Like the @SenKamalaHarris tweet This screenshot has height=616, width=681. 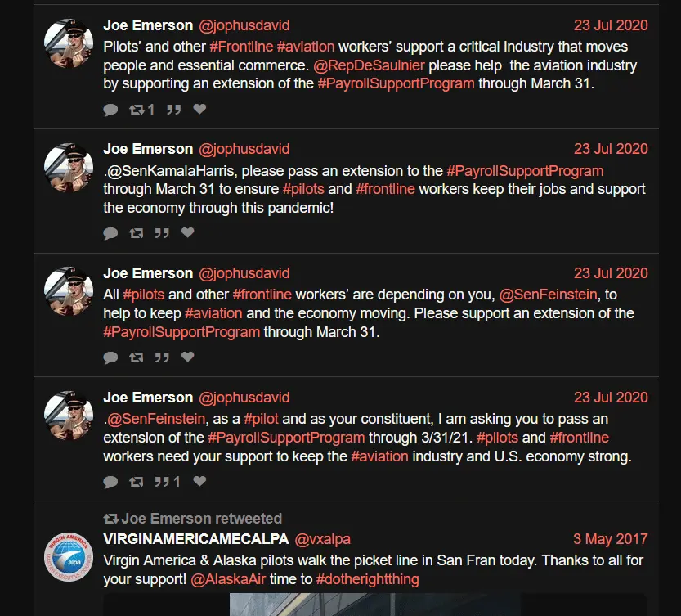(187, 233)
